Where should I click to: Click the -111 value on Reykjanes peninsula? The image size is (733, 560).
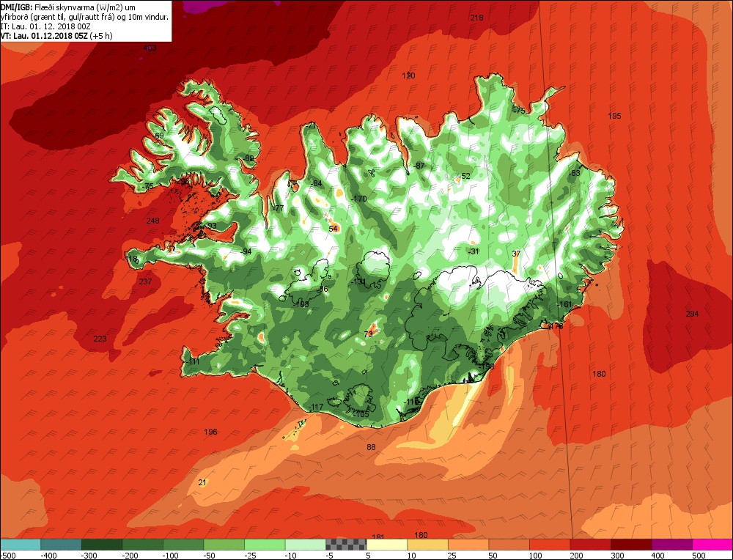(x=192, y=362)
